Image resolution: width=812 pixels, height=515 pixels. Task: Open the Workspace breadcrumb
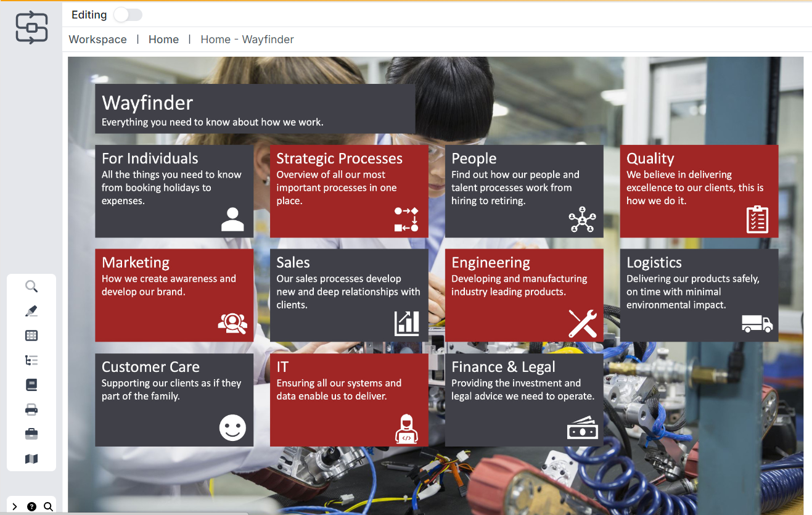[x=97, y=39]
